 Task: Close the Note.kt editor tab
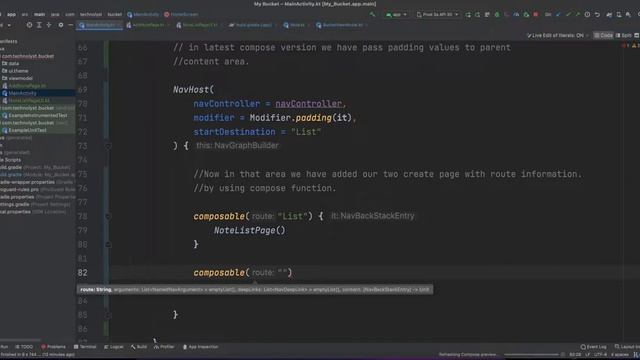click(x=309, y=25)
